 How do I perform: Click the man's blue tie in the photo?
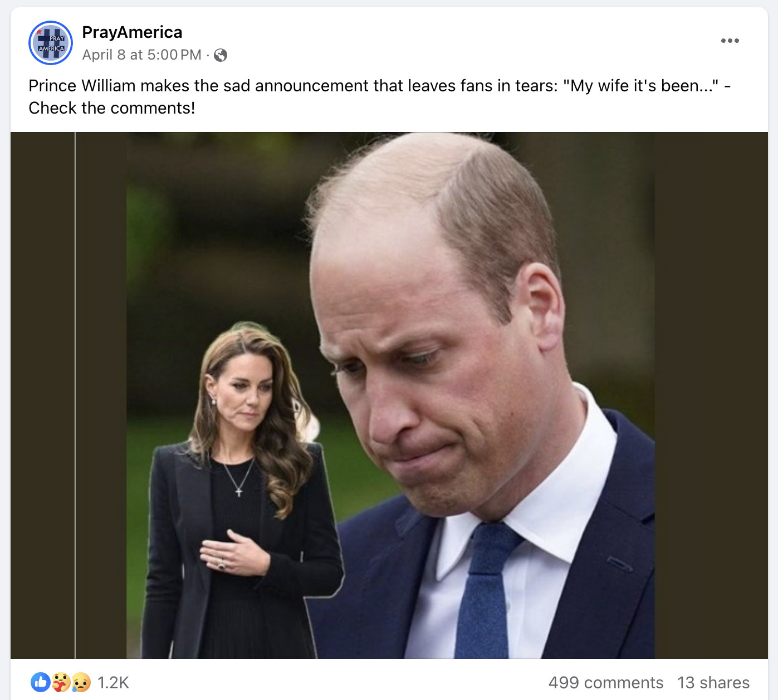pos(486,590)
